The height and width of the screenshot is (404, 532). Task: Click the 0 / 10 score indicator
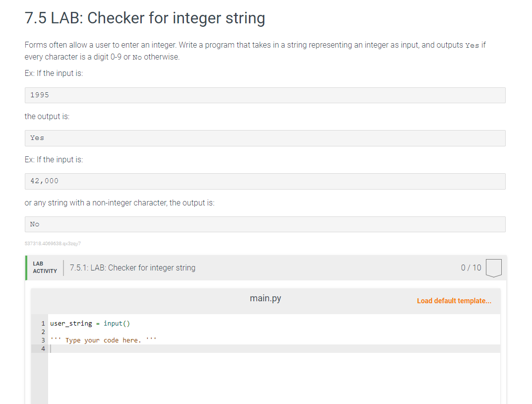click(x=470, y=268)
